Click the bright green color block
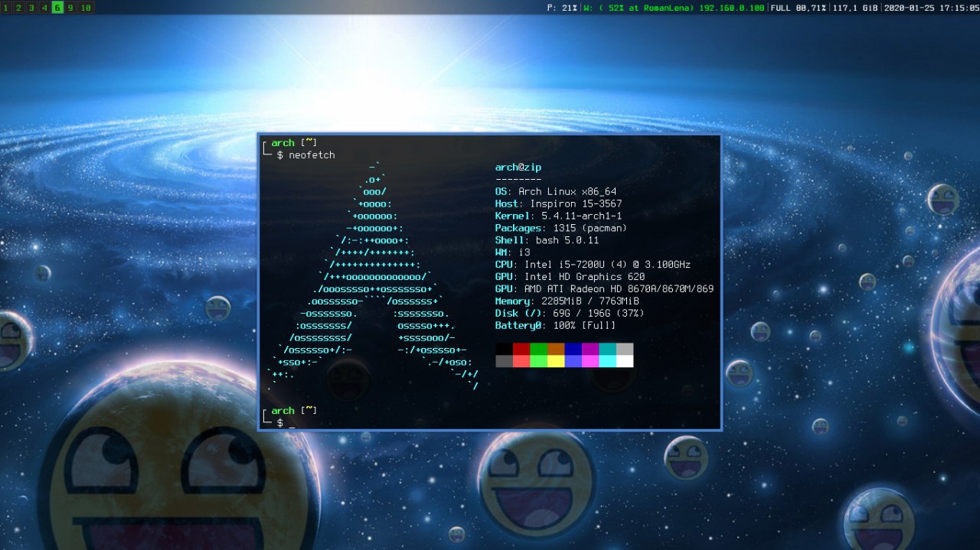 pyautogui.click(x=538, y=361)
